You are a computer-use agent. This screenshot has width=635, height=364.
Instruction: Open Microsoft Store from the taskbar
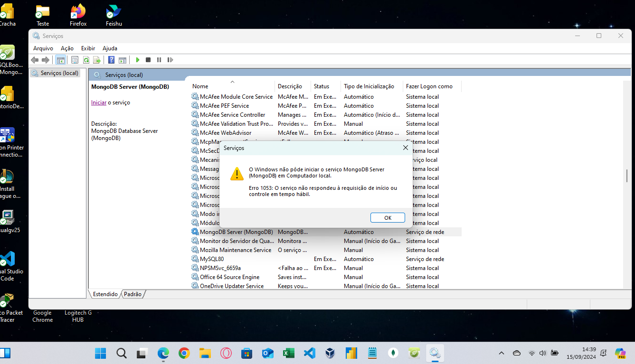[246, 353]
